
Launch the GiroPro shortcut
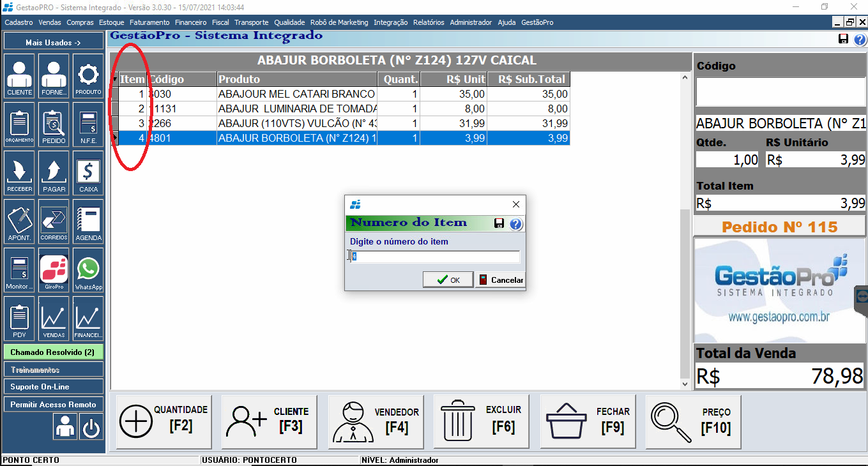[x=54, y=269]
